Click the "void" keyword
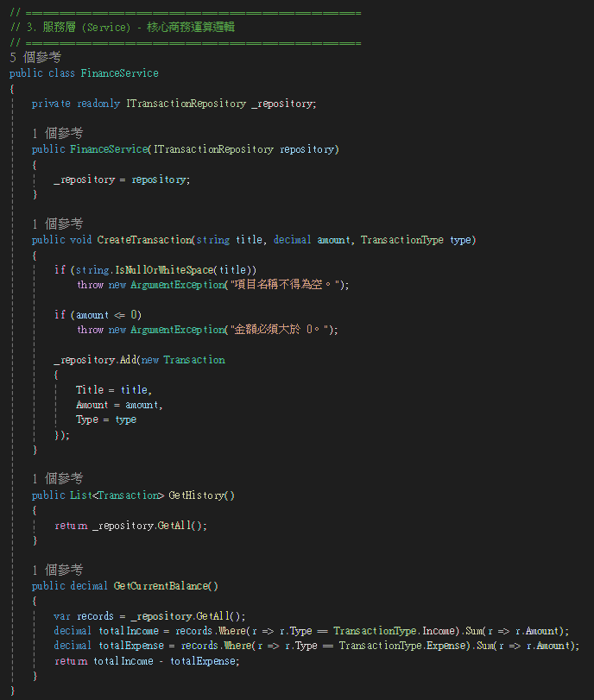594x700 pixels. (81, 240)
